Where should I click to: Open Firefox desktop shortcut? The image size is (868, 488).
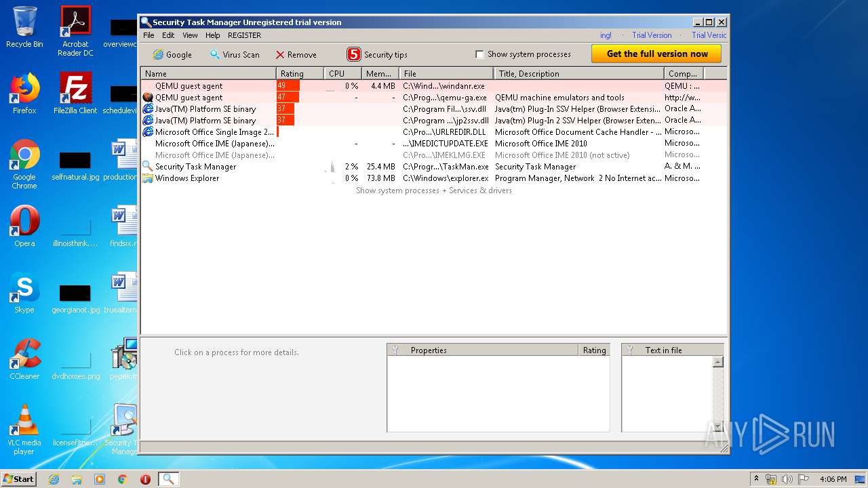pyautogui.click(x=24, y=94)
